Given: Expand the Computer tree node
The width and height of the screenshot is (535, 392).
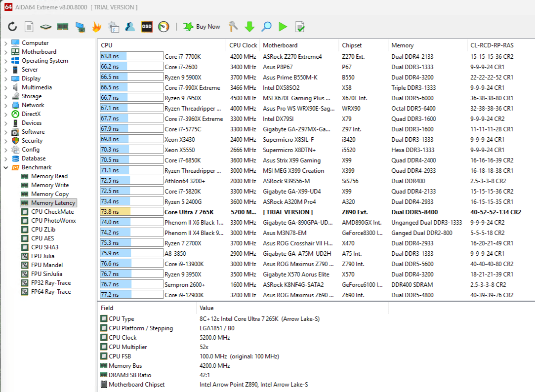Looking at the screenshot, I should (6, 43).
